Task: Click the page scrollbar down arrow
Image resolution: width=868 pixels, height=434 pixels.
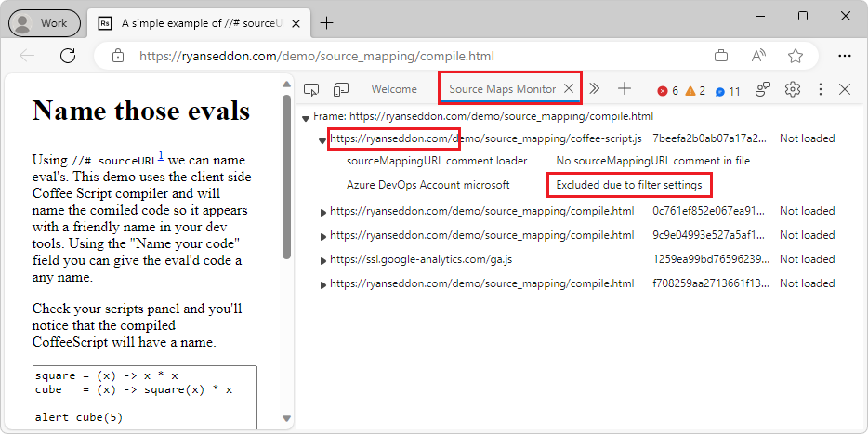Action: click(286, 418)
